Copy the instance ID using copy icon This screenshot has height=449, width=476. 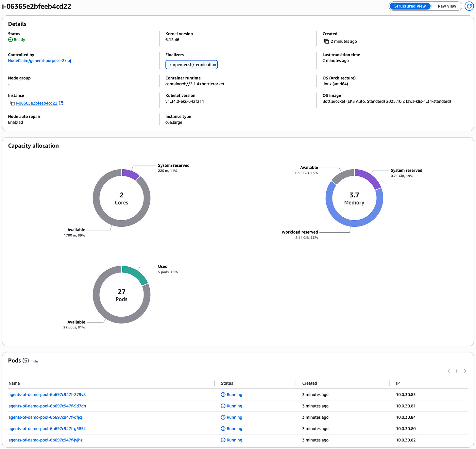12,103
